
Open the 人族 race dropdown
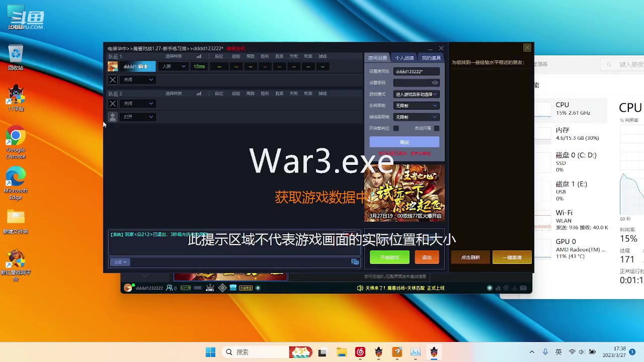(174, 66)
